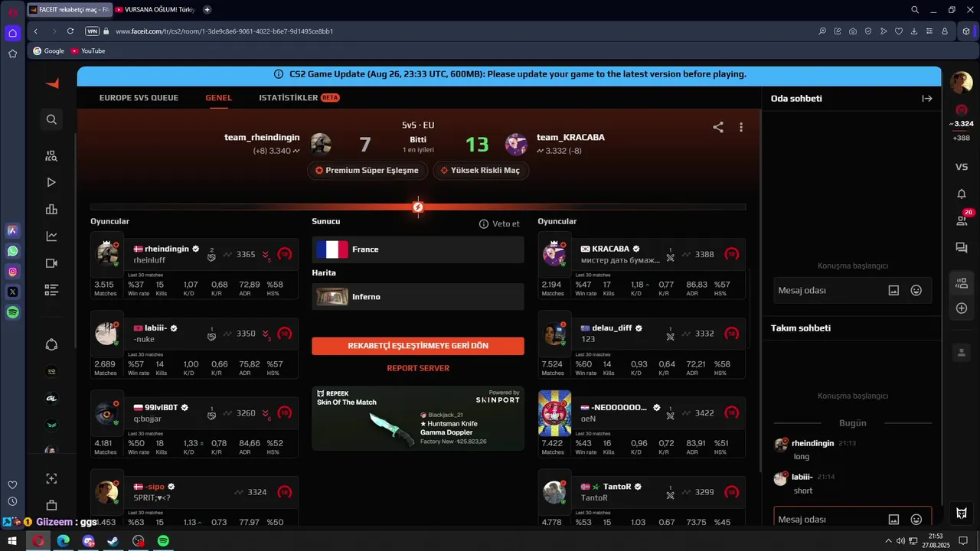Open Opera downloads icon in toolbar
This screenshot has width=980, height=551.
tap(914, 31)
